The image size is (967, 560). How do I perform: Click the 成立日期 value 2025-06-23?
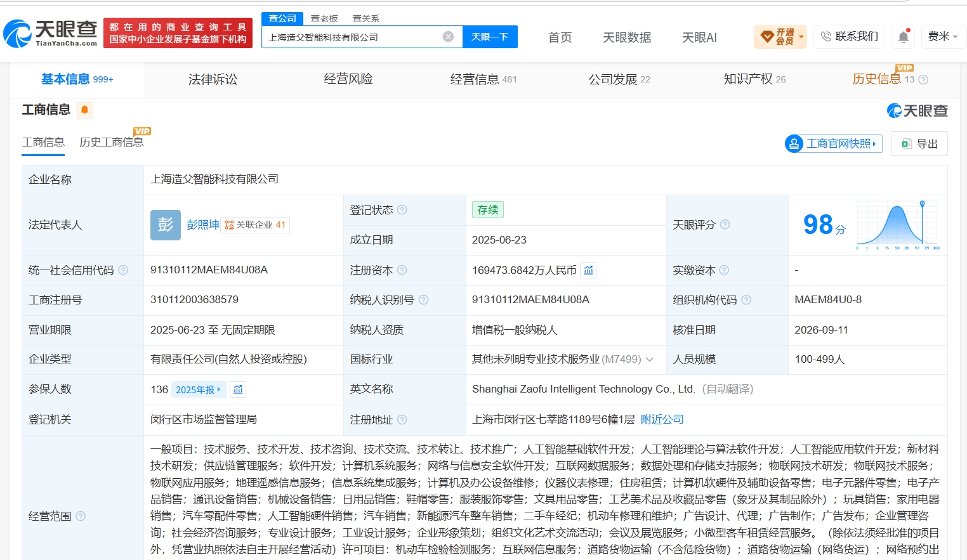499,240
